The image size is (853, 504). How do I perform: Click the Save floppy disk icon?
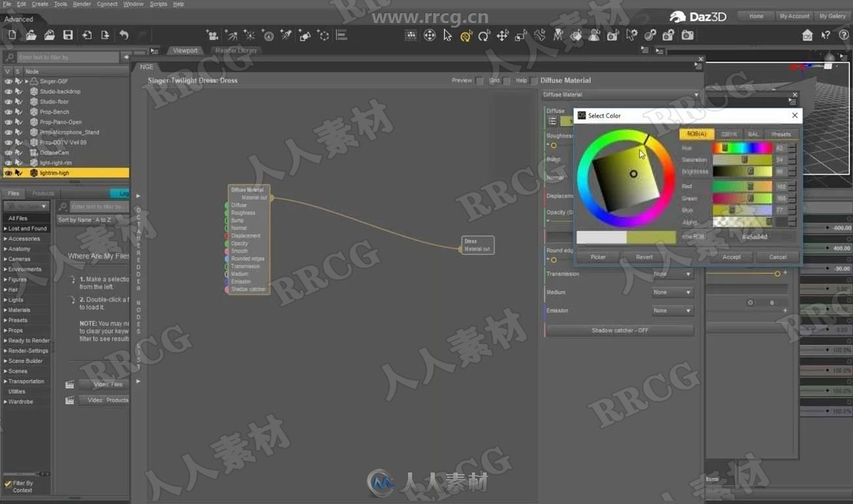point(68,35)
